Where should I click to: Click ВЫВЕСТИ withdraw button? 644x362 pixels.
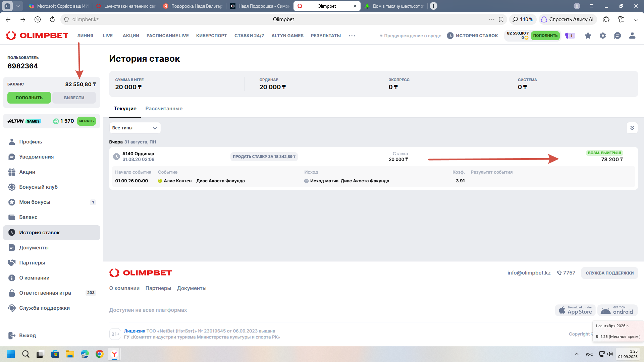(x=74, y=98)
